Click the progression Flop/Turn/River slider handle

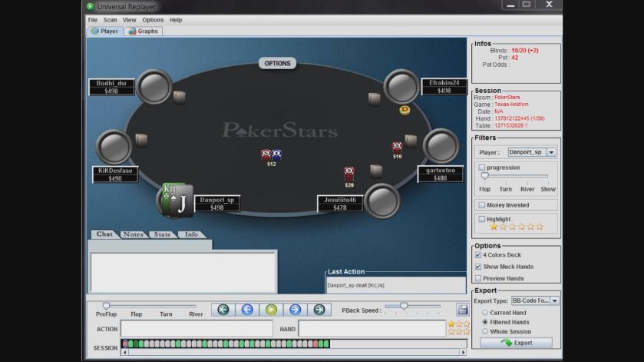point(484,176)
